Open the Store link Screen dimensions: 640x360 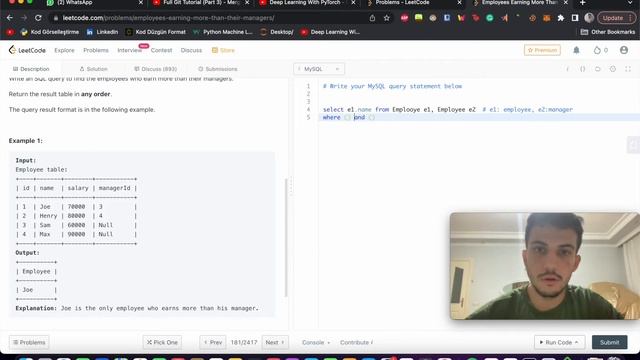(223, 50)
